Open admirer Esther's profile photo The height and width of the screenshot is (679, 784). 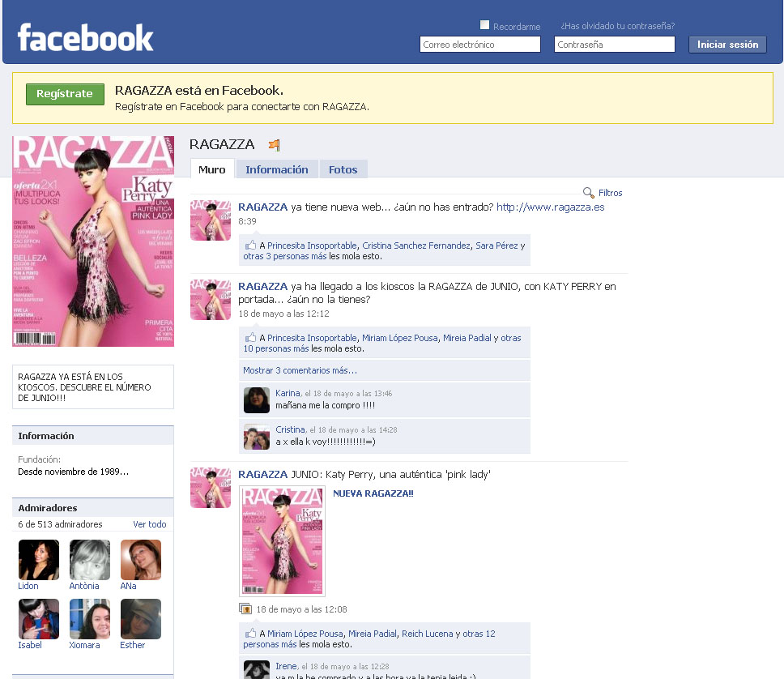click(140, 619)
